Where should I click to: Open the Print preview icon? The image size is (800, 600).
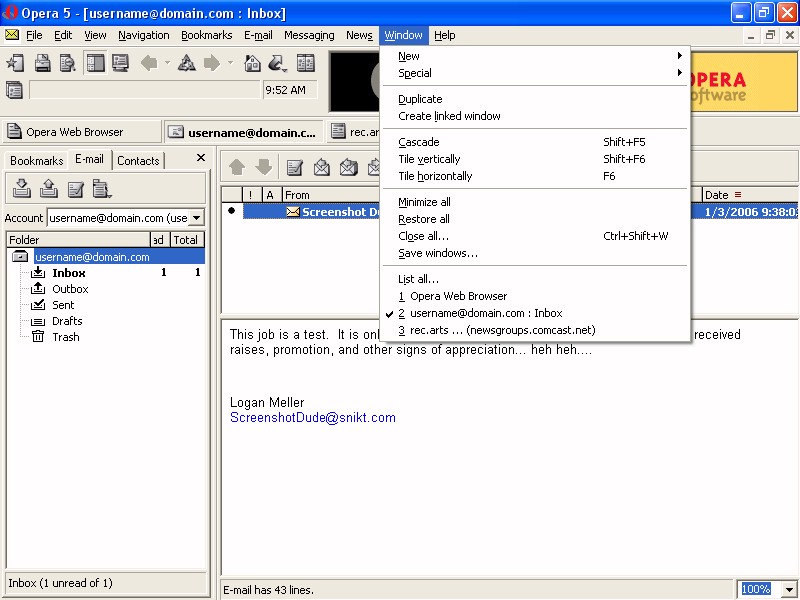(x=67, y=63)
